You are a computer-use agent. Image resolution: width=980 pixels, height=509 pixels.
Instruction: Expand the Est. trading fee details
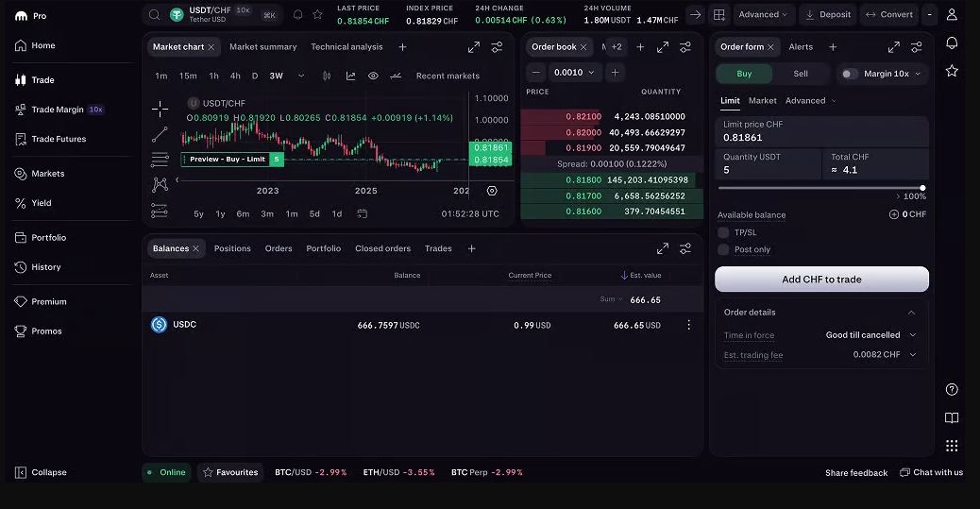[913, 354]
